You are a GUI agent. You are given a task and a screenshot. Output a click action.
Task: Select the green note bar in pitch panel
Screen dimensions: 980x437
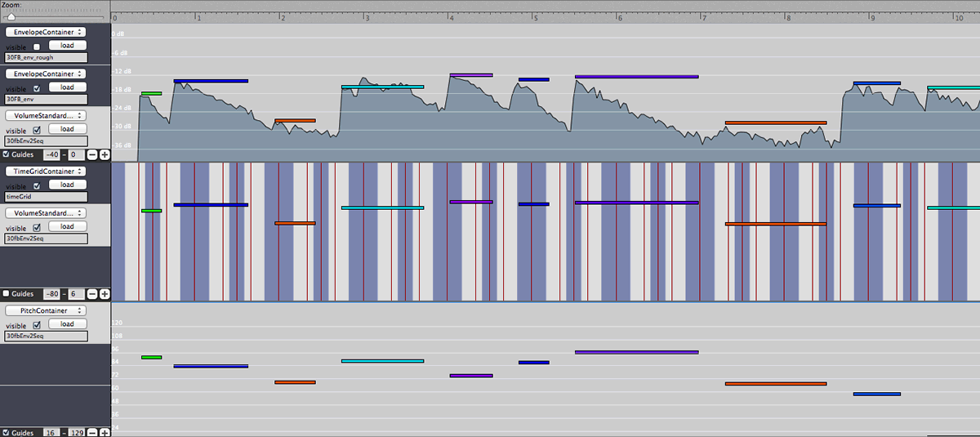151,357
